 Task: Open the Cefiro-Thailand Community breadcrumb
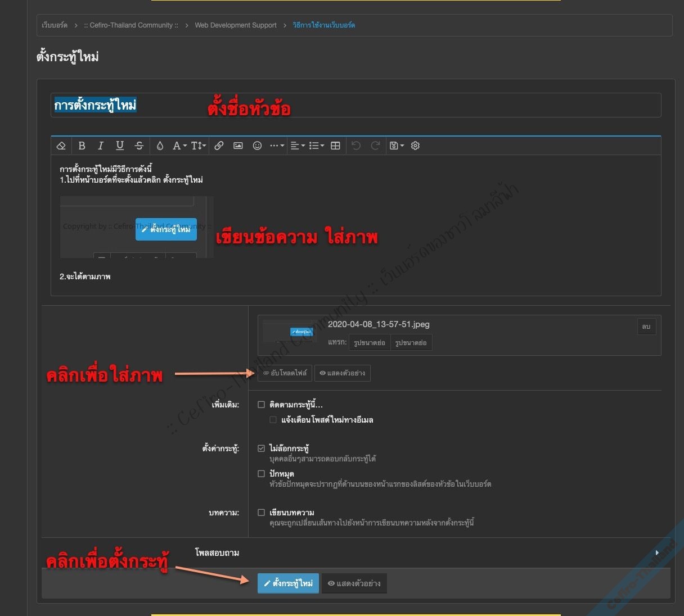(131, 25)
